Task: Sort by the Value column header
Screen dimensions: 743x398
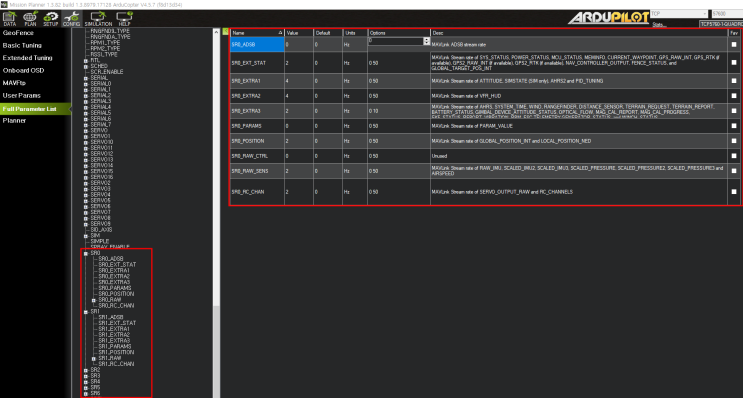Action: point(299,33)
